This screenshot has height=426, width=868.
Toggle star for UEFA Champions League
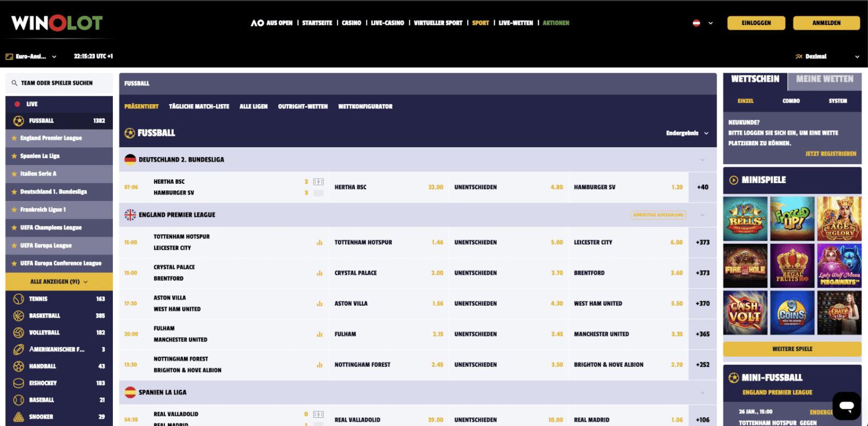pos(14,228)
